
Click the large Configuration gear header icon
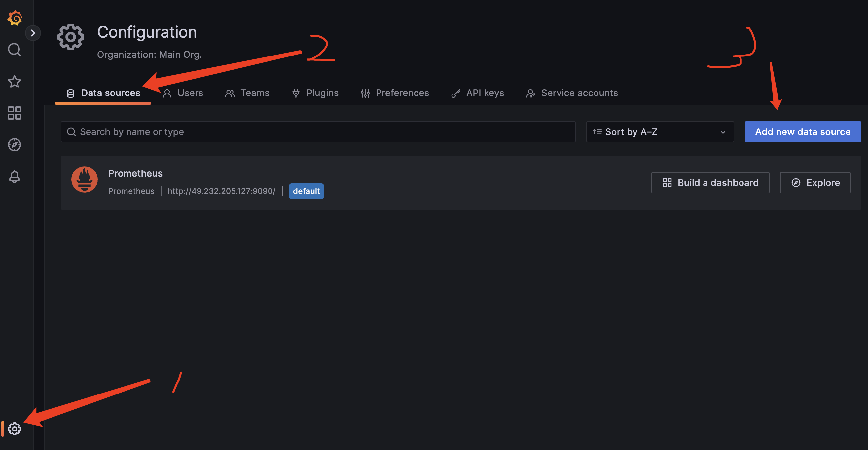(71, 37)
